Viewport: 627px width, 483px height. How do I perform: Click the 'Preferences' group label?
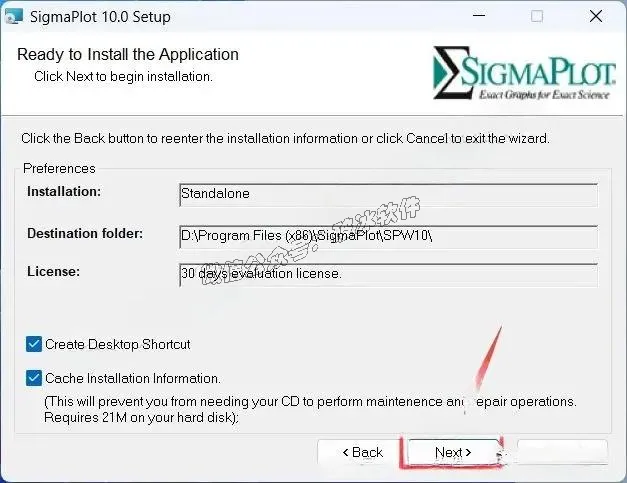pyautogui.click(x=59, y=168)
